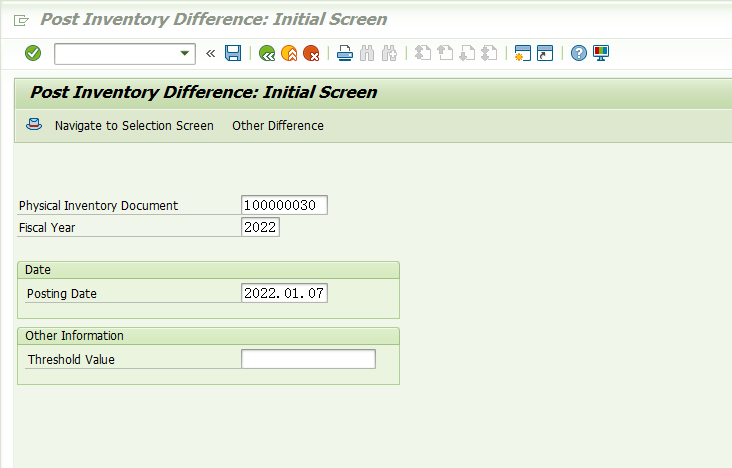Click the Other Difference button
The width and height of the screenshot is (732, 468).
tap(278, 126)
